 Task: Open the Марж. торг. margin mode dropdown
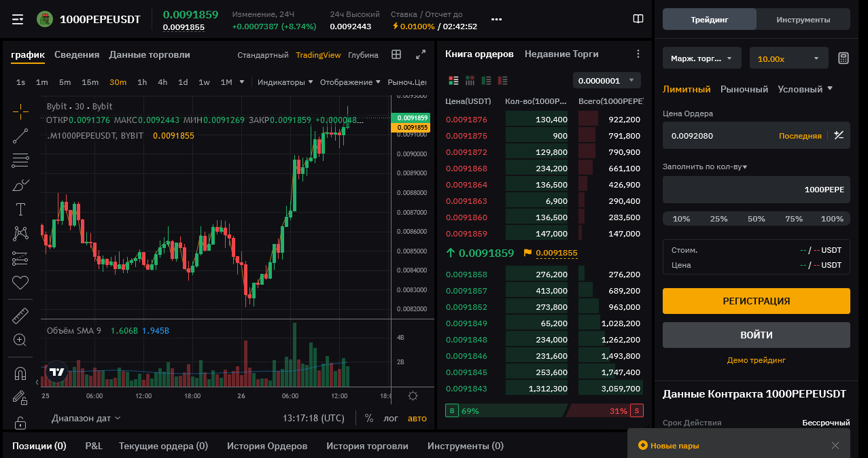point(702,58)
